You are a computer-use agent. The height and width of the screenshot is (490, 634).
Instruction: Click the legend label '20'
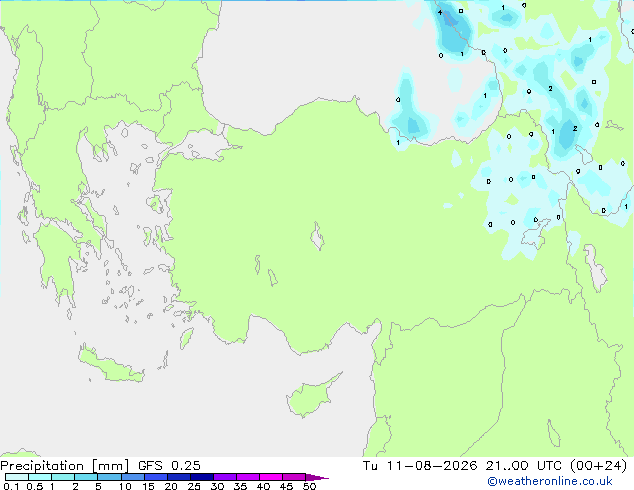pos(171,486)
